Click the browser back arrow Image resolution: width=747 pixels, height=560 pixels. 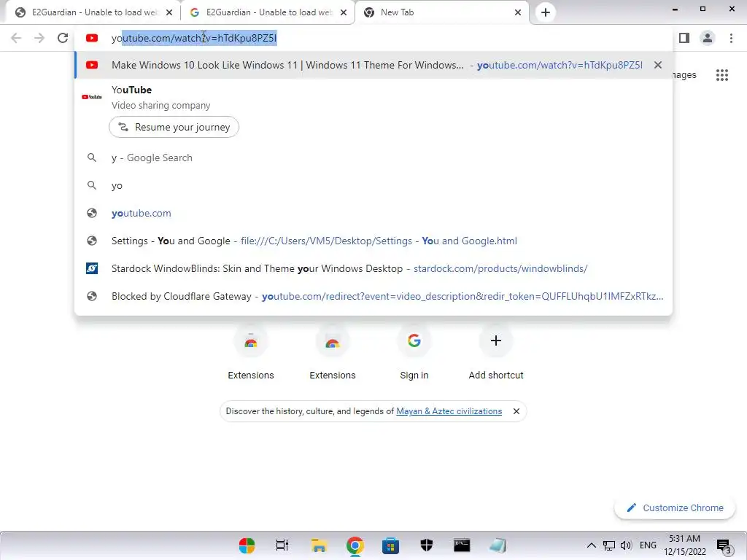pos(16,38)
